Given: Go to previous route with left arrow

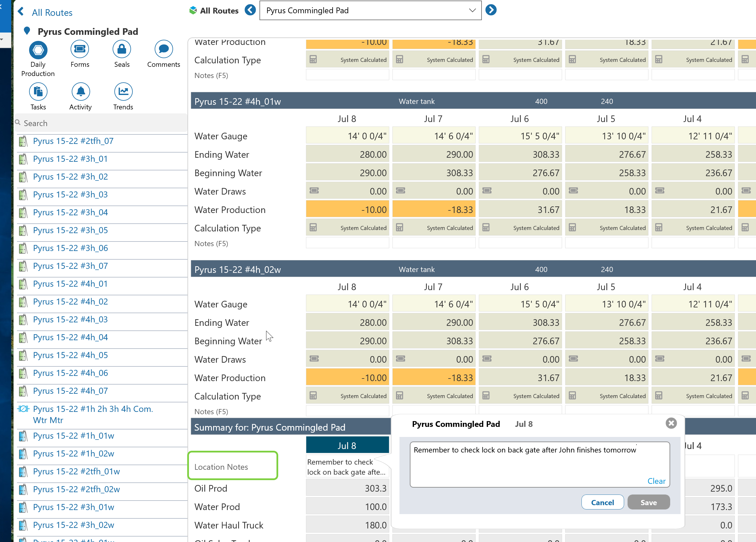Looking at the screenshot, I should (250, 10).
